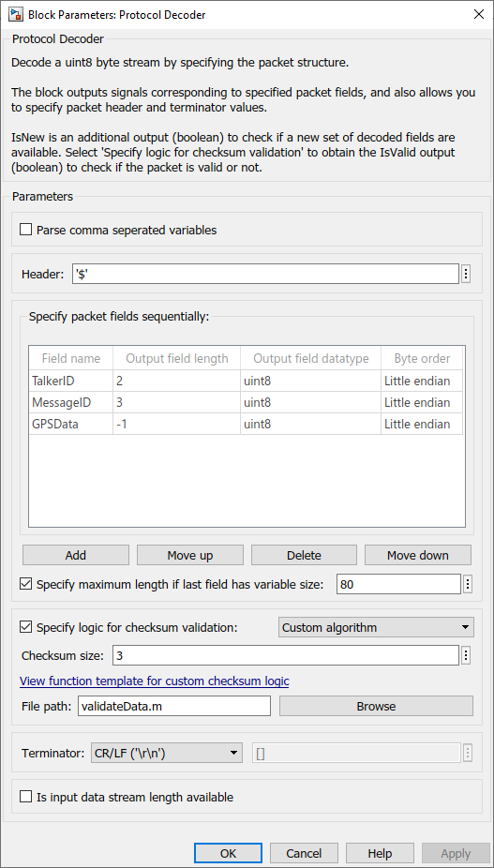
Task: Click the uint8 datatype cell for TalkerID
Action: click(x=310, y=381)
